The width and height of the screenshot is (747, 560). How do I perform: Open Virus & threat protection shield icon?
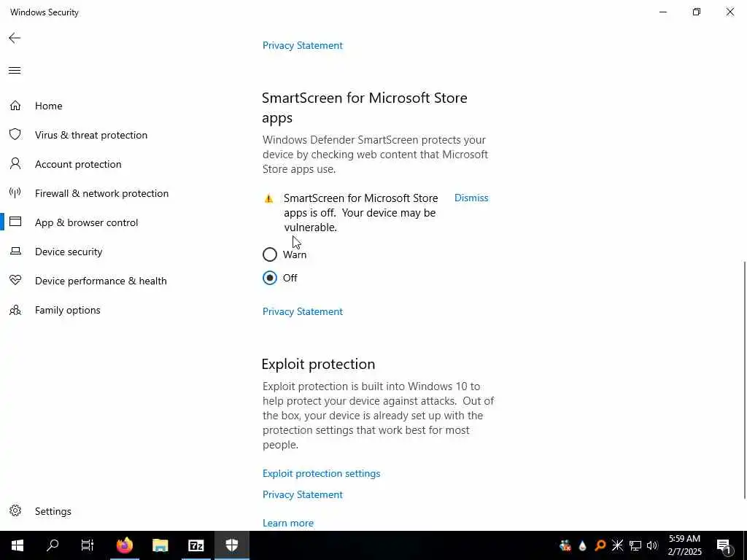(x=15, y=135)
